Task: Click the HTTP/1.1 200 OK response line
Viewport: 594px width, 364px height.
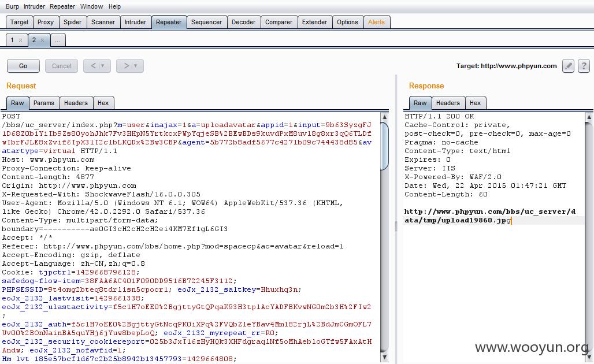Action: [439, 116]
